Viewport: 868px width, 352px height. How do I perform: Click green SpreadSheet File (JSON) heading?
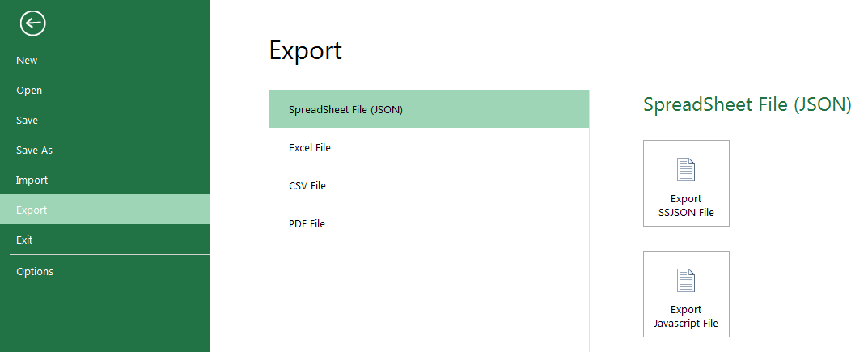pos(747,104)
